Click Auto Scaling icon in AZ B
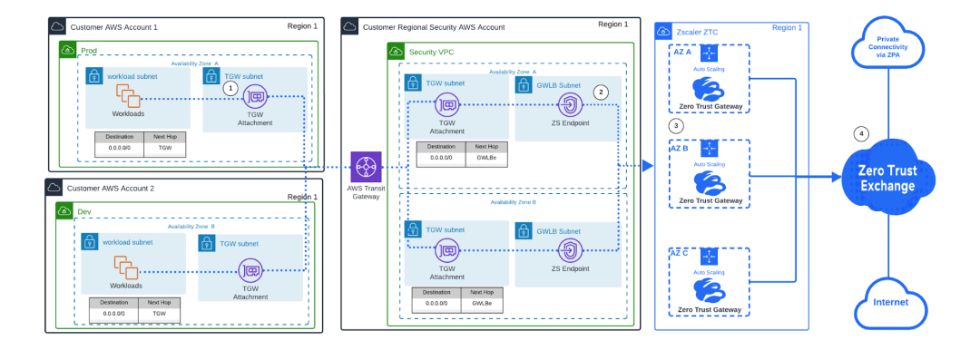Screen dimensions: 980x350 coord(709,149)
